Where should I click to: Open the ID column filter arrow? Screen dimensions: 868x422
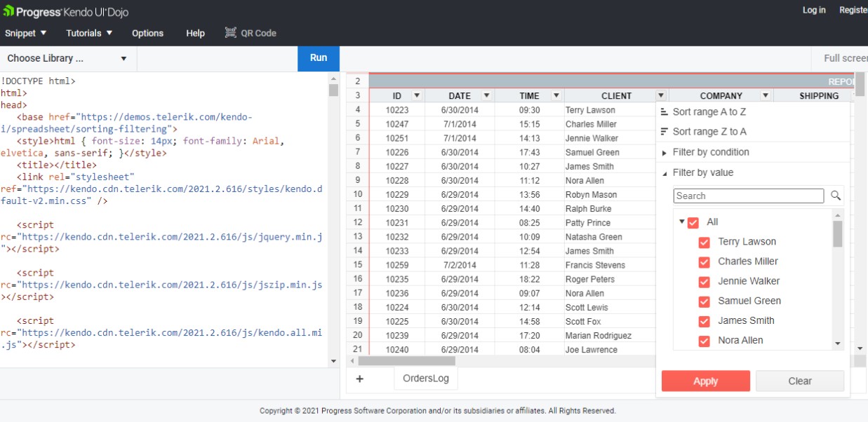tap(416, 96)
